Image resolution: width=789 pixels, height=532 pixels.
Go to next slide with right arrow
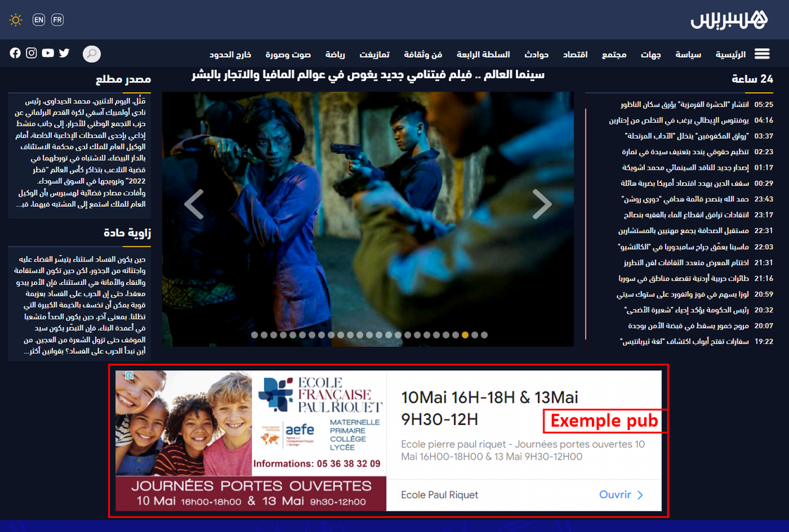tap(541, 204)
